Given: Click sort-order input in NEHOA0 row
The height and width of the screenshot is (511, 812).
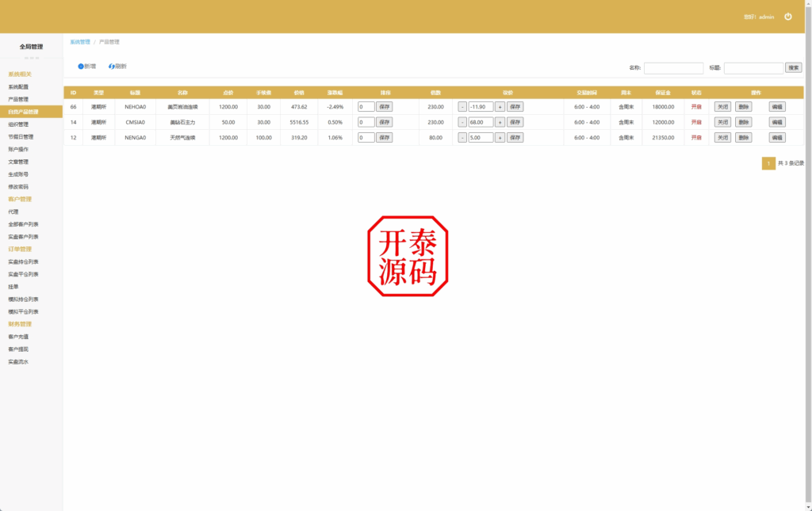Looking at the screenshot, I should (366, 106).
